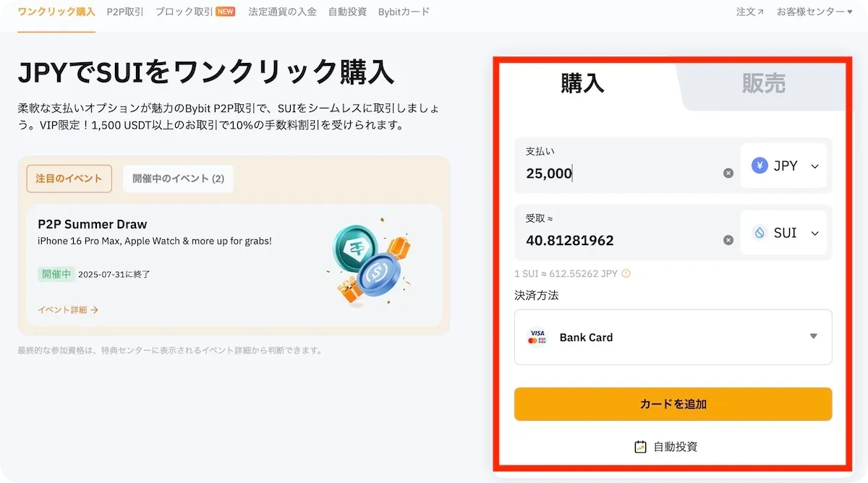Click the Visa card icon in Bank Card field
The height and width of the screenshot is (483, 868).
coord(536,337)
